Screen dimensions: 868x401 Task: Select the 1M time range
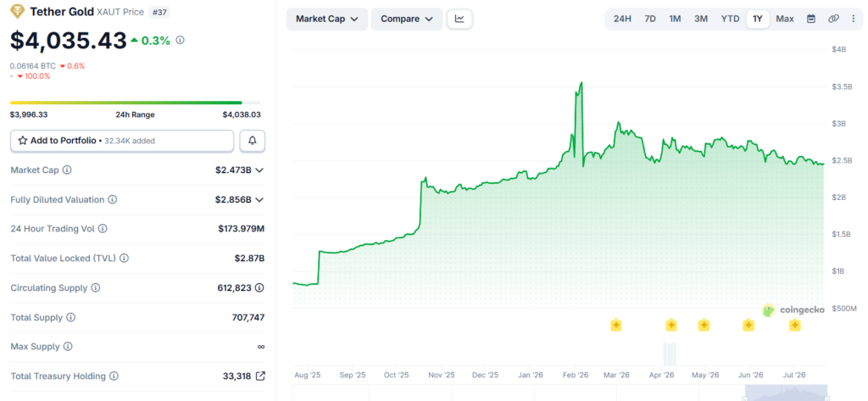(675, 19)
